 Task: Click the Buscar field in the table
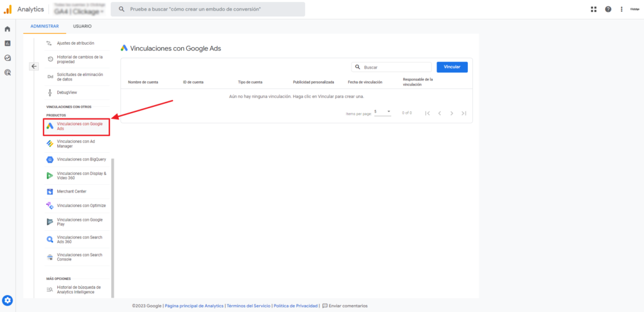391,67
